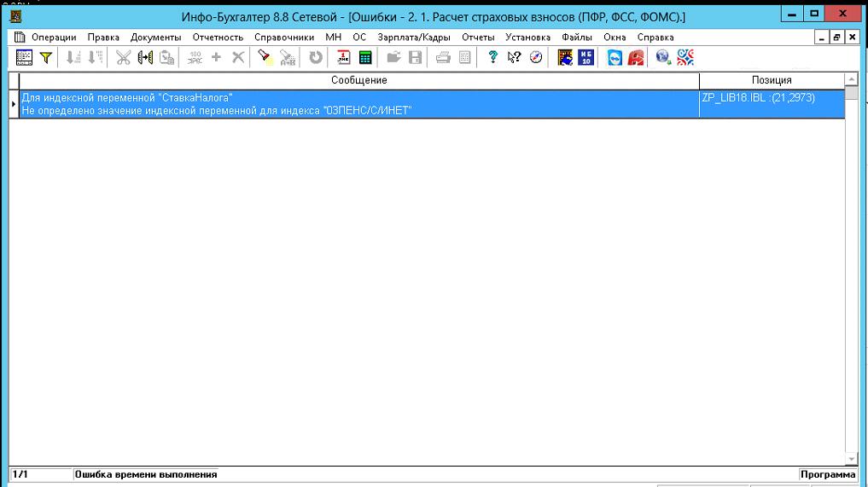Image resolution: width=868 pixels, height=487 pixels.
Task: Click the sort ascending arrow icon
Action: 73,57
